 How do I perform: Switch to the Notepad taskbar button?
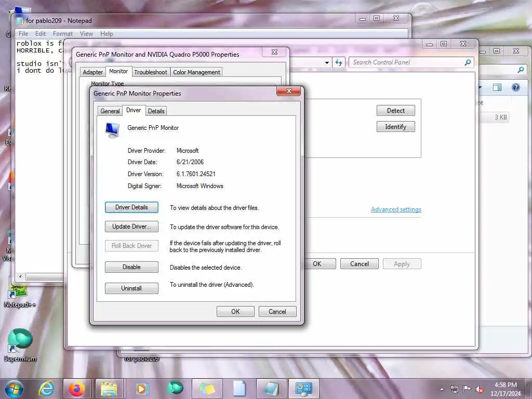pyautogui.click(x=271, y=389)
